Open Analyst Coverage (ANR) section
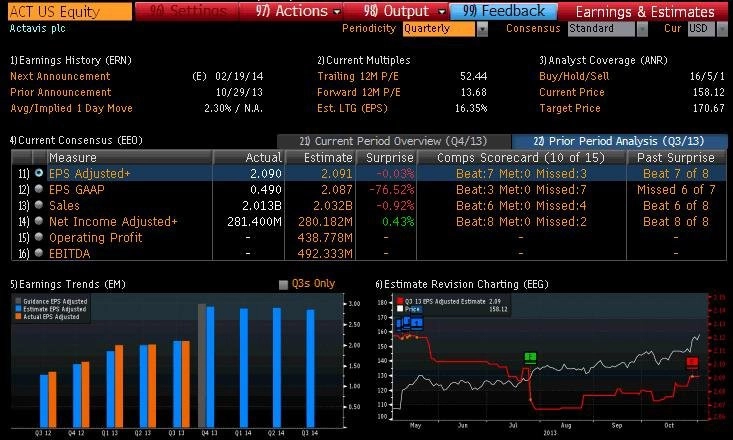The width and height of the screenshot is (733, 440). 604,60
